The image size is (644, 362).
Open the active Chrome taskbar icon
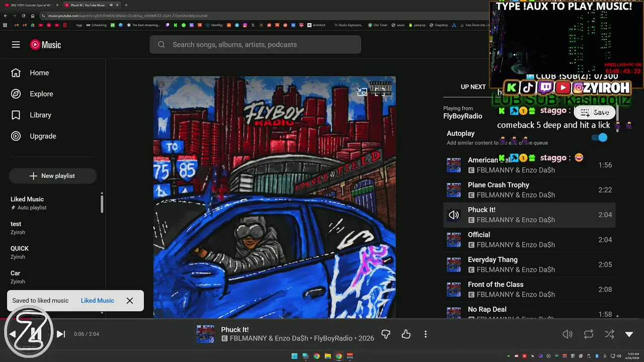click(x=339, y=356)
